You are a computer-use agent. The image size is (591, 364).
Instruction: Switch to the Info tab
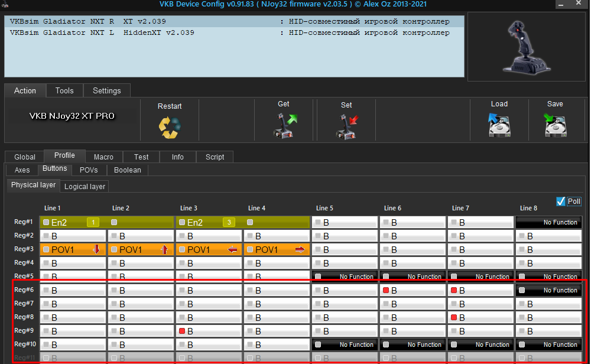177,157
